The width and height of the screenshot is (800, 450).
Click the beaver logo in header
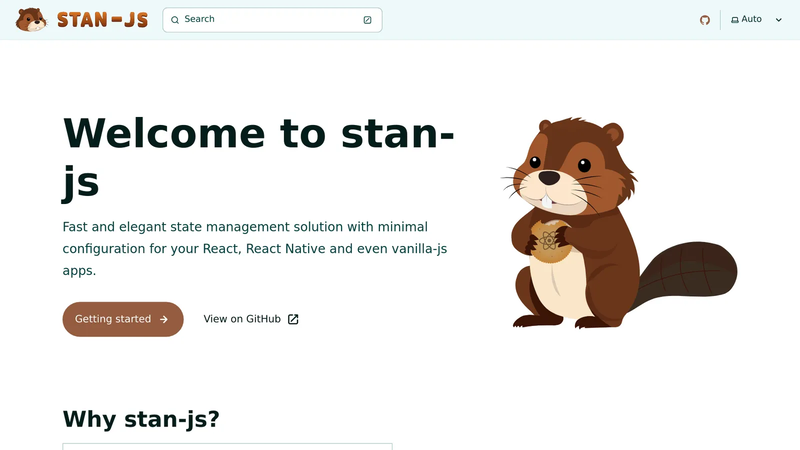tap(31, 20)
